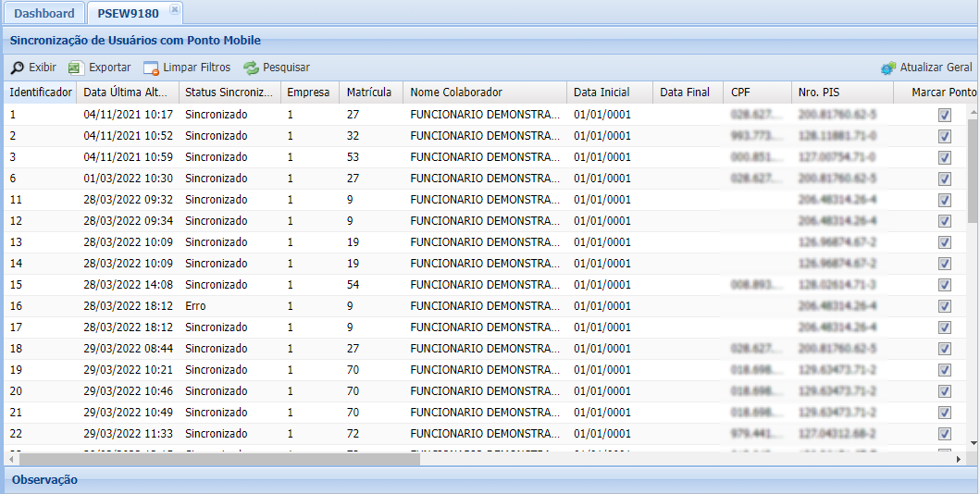Image resolution: width=980 pixels, height=494 pixels.
Task: Toggle Marcar Ponto checkbox for identifier 22
Action: point(944,434)
